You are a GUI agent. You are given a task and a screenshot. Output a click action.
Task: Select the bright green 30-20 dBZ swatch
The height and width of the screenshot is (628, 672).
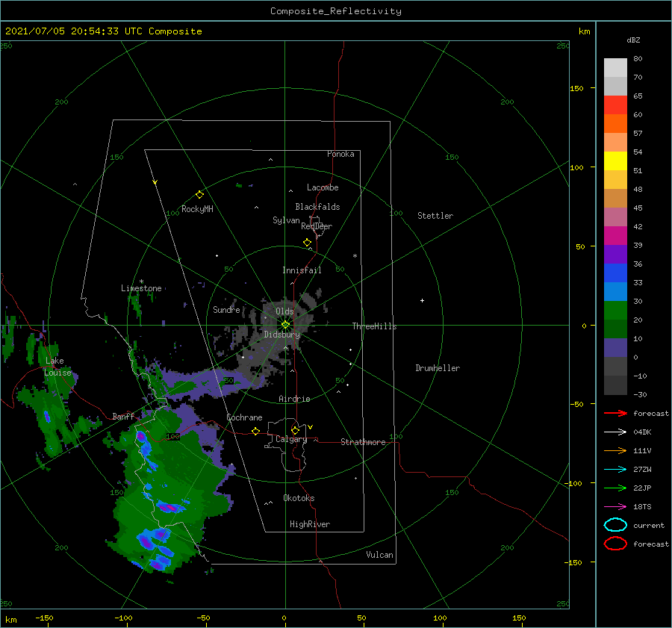pyautogui.click(x=615, y=311)
